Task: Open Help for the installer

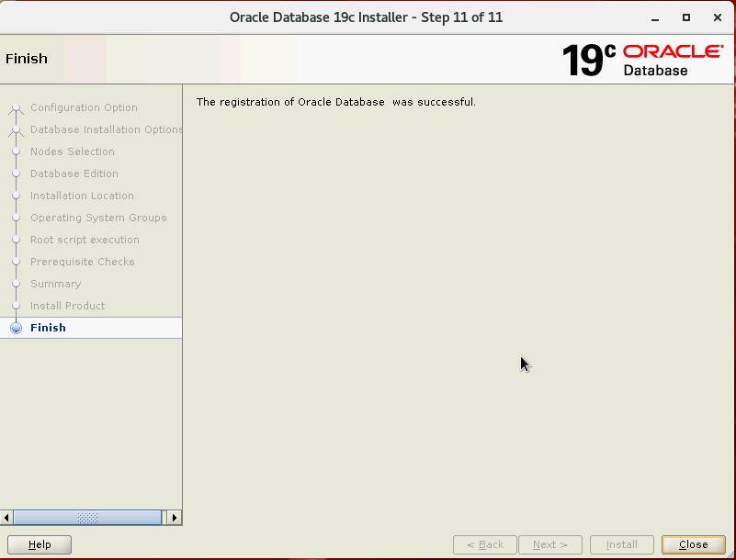Action: point(40,544)
